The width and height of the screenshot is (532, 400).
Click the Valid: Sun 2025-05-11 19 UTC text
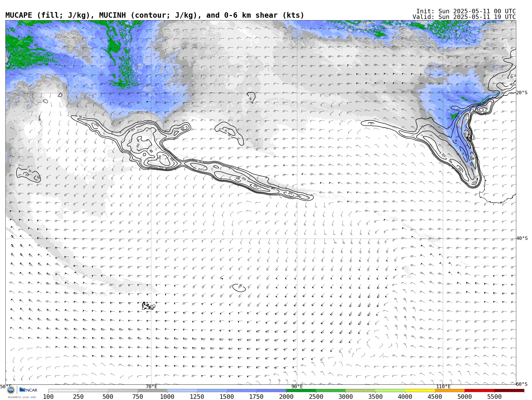464,17
